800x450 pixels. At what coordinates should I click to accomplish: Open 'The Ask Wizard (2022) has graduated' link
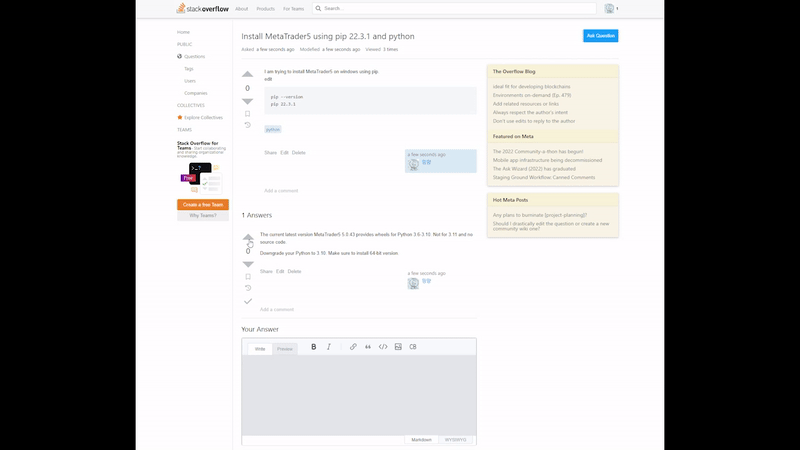pos(534,169)
